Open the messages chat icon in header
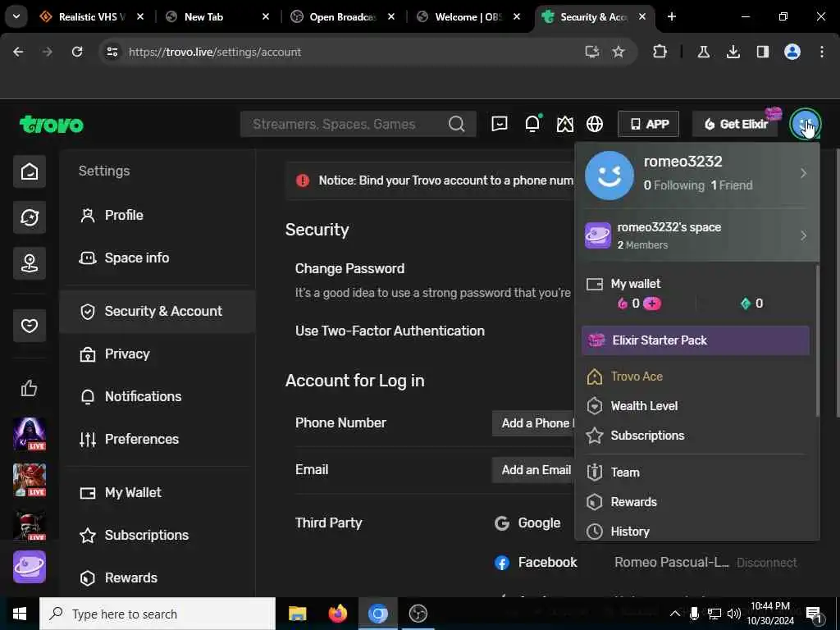This screenshot has width=840, height=630. click(x=500, y=124)
